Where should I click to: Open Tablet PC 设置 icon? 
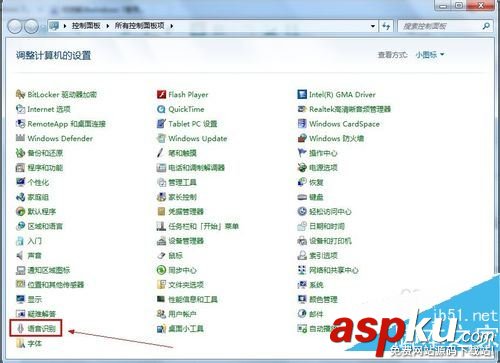point(161,124)
